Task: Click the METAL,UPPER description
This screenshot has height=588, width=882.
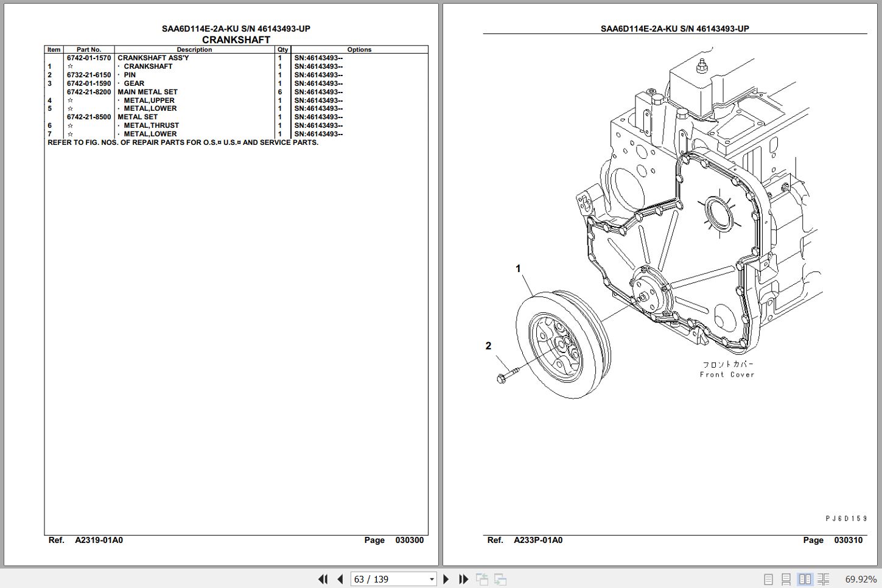Action: tap(149, 100)
